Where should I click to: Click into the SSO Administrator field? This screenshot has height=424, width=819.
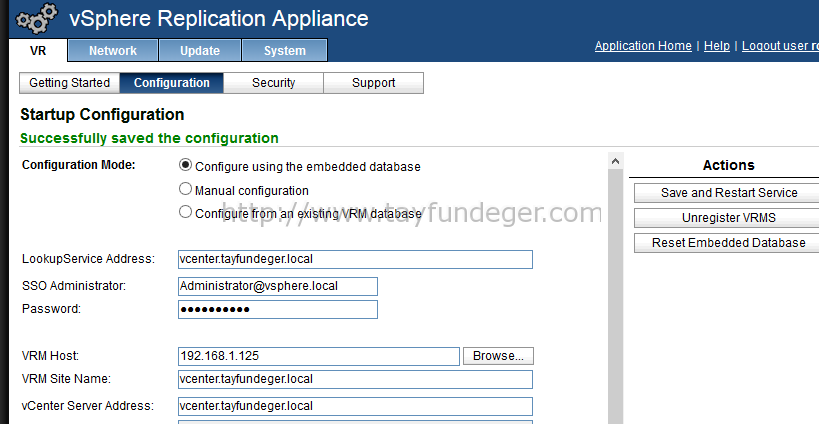(x=278, y=287)
